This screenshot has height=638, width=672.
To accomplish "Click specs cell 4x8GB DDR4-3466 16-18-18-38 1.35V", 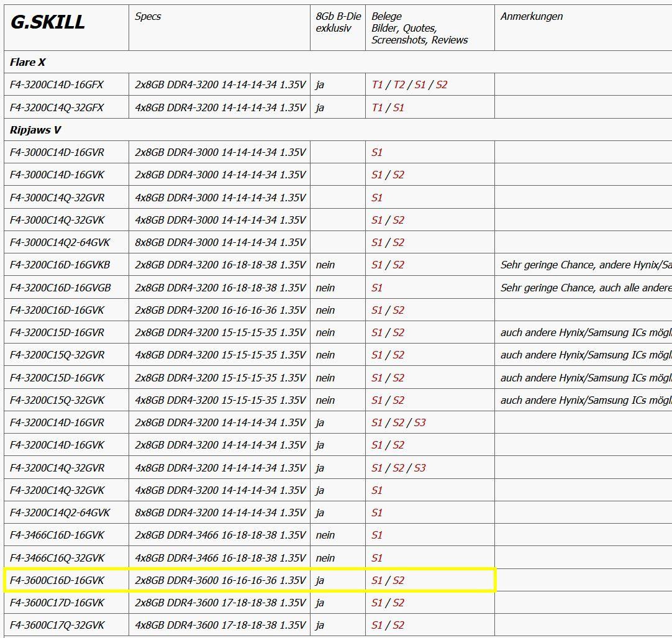I will 220,558.
